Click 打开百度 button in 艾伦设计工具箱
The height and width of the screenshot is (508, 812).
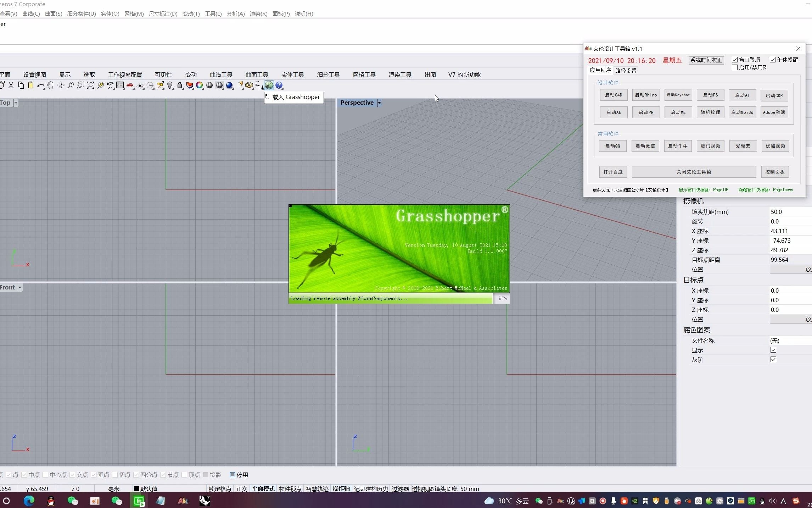613,171
